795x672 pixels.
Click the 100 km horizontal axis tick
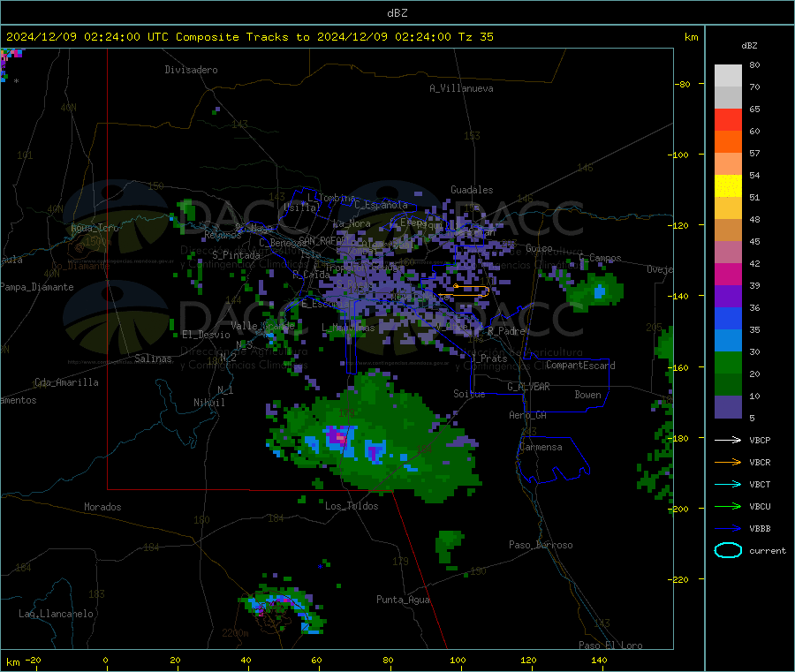point(458,660)
